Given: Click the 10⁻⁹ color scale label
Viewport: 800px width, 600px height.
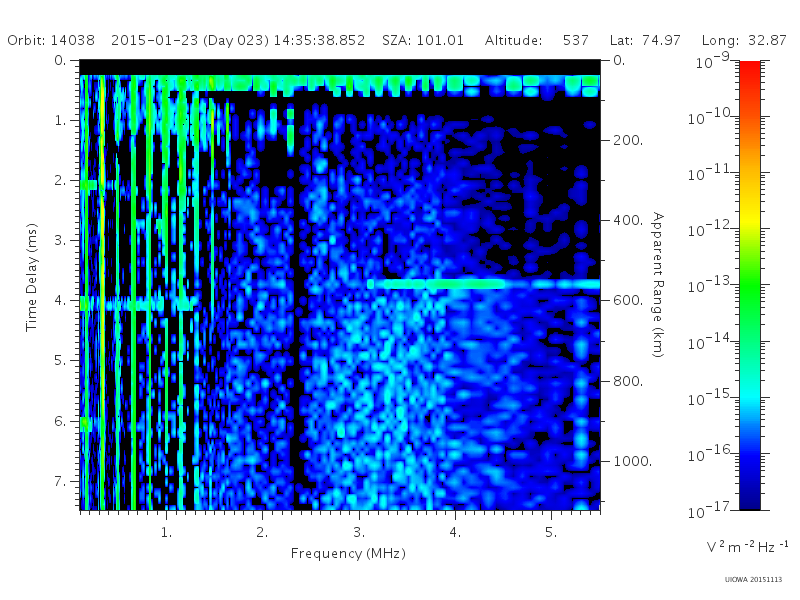Looking at the screenshot, I should [713, 61].
